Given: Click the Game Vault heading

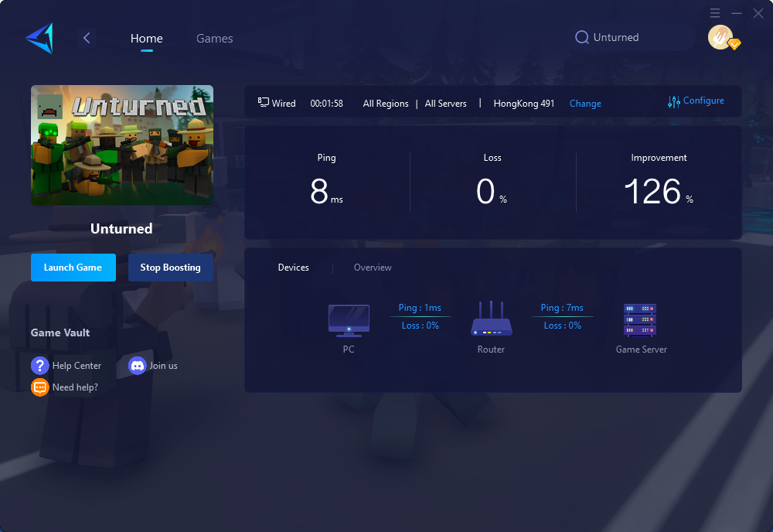Looking at the screenshot, I should tap(60, 332).
